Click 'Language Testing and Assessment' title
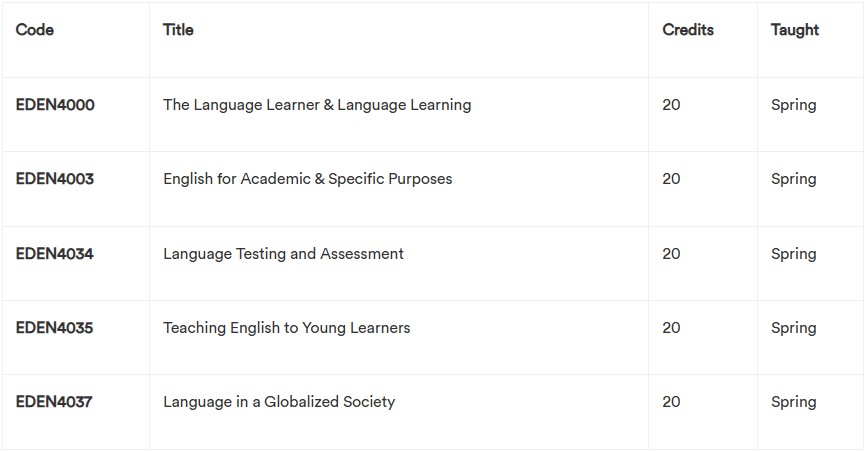This screenshot has height=452, width=866. [x=284, y=254]
